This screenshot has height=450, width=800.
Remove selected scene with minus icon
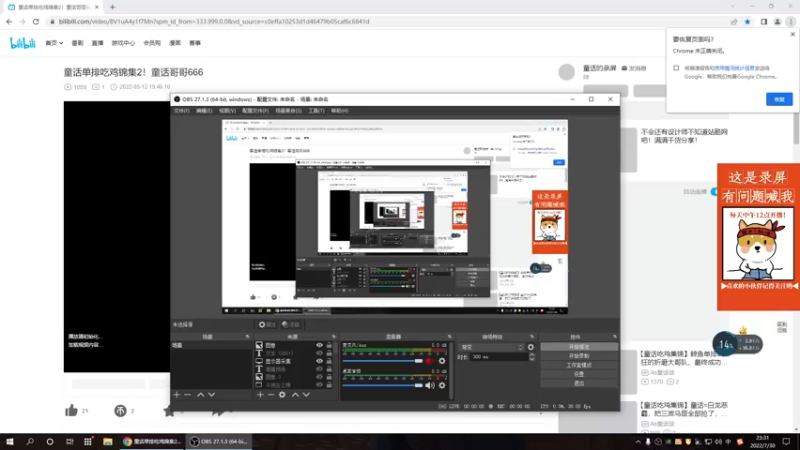[x=187, y=394]
